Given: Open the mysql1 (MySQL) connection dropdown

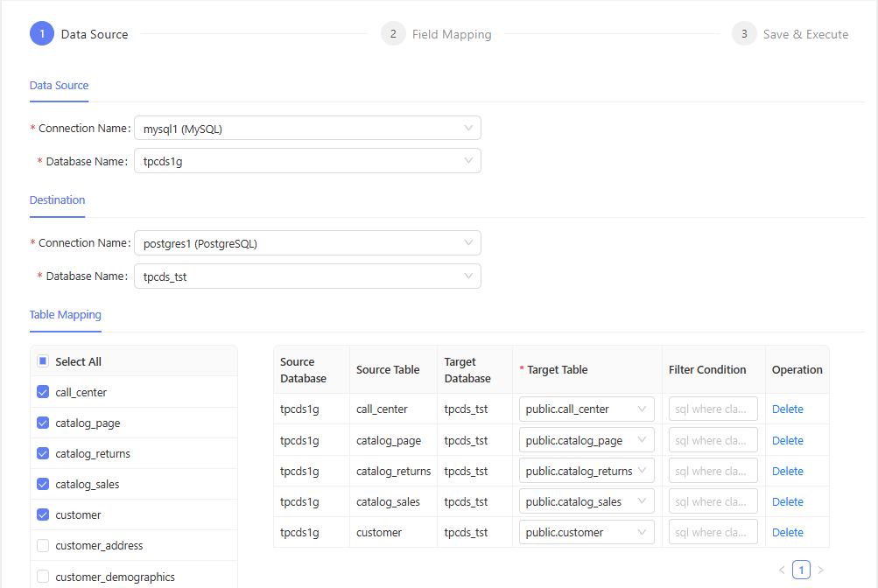Looking at the screenshot, I should tap(307, 129).
